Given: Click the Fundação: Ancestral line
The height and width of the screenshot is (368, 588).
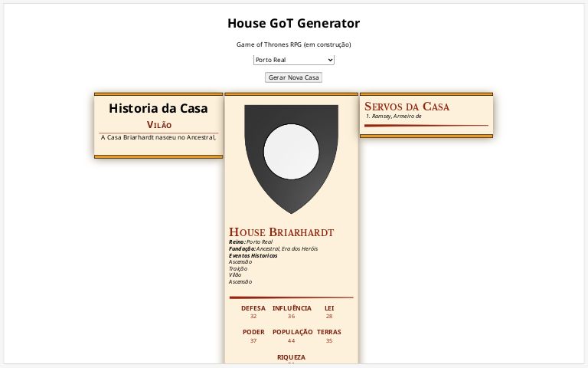Looking at the screenshot, I should pyautogui.click(x=273, y=248).
